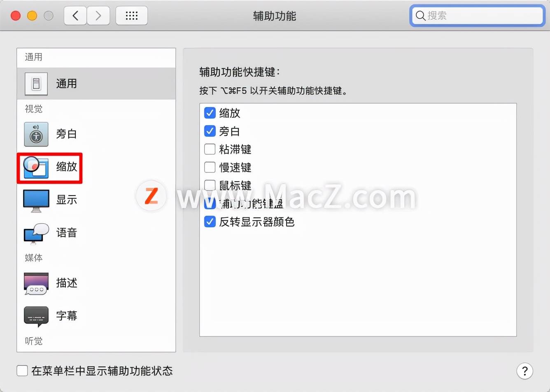Viewport: 550px width, 392px height.
Task: Open the 语音 speech bubble icon
Action: (x=36, y=233)
